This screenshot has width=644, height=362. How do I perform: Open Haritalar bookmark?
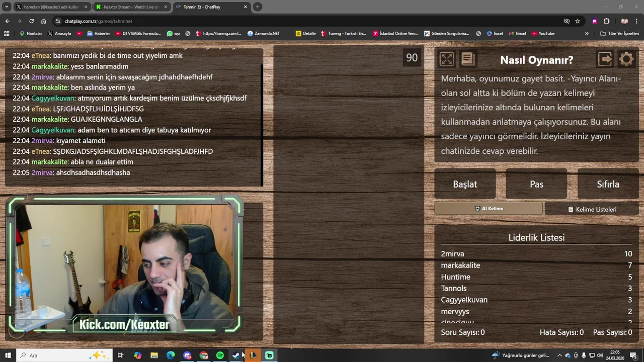[31, 34]
